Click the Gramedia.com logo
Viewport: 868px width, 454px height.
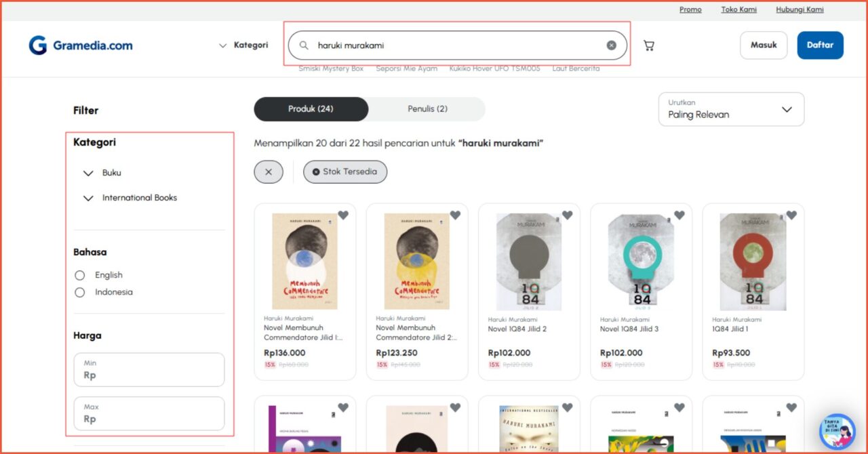81,45
